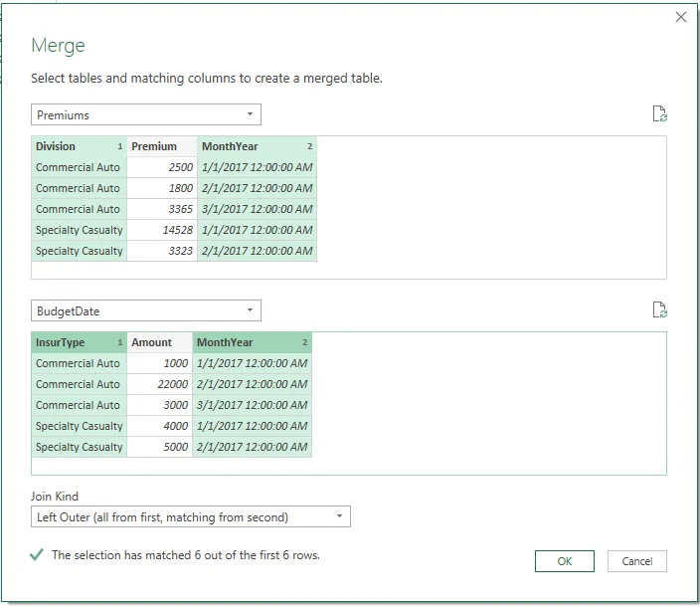This screenshot has height=607, width=700.
Task: Open the Premiums table dropdown
Action: click(146, 114)
